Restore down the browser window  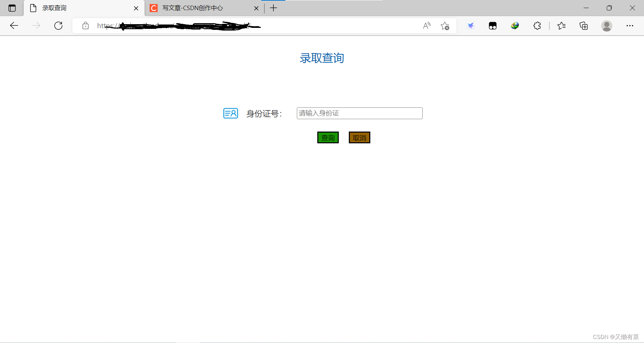tap(609, 8)
